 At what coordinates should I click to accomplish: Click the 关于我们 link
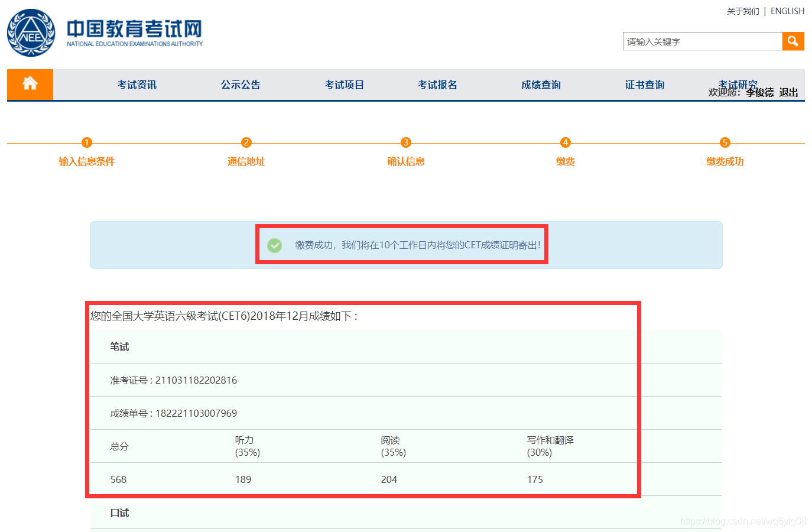coord(743,11)
